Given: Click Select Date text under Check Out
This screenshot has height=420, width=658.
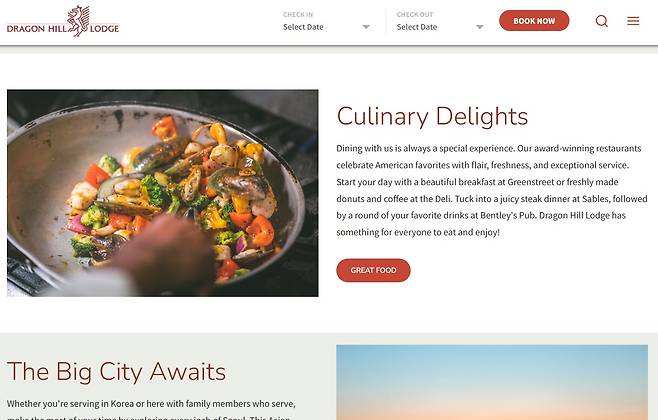Looking at the screenshot, I should coord(417,27).
